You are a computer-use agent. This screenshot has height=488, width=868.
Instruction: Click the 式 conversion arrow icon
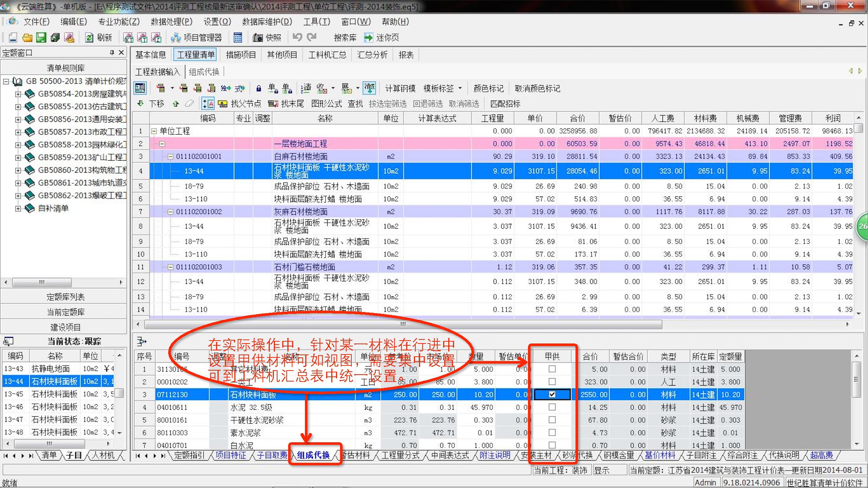pos(239,88)
